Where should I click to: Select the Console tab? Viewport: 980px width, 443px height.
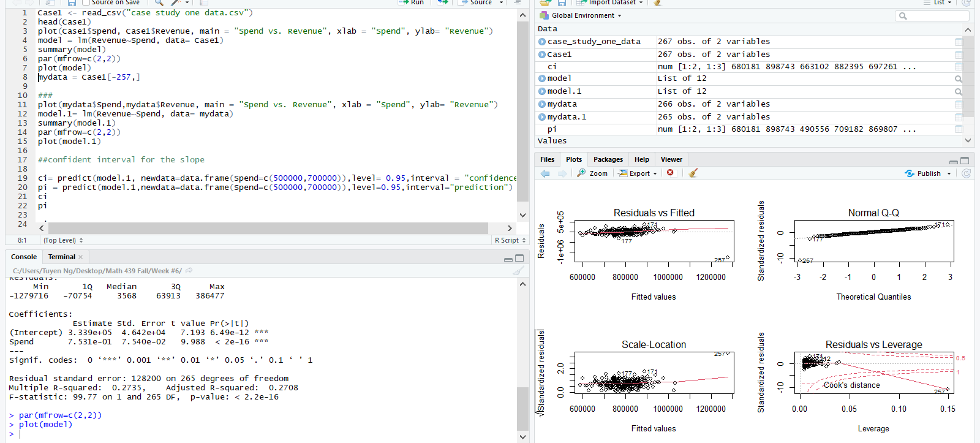pyautogui.click(x=24, y=257)
